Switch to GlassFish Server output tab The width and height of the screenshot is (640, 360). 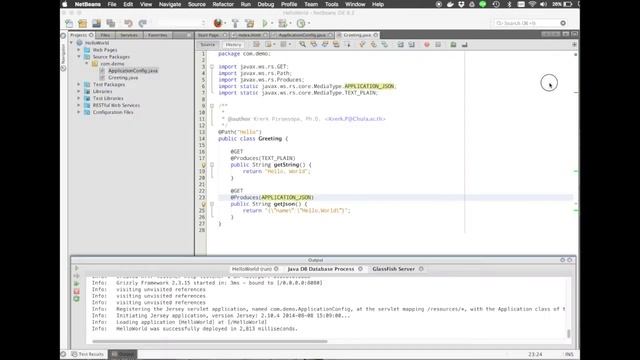point(393,269)
